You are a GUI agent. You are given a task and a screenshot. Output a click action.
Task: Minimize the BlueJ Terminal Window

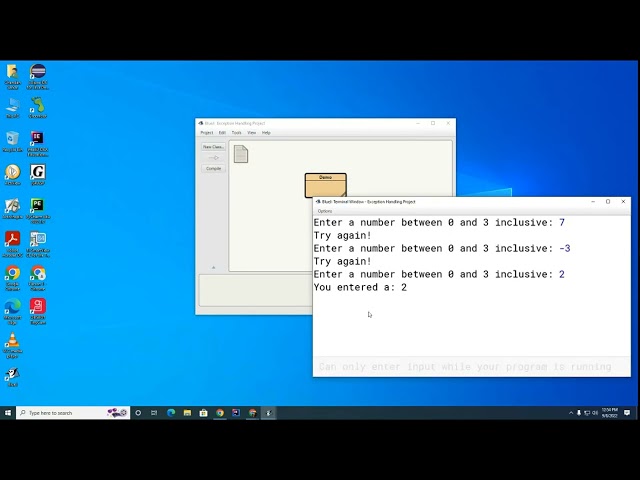(593, 202)
